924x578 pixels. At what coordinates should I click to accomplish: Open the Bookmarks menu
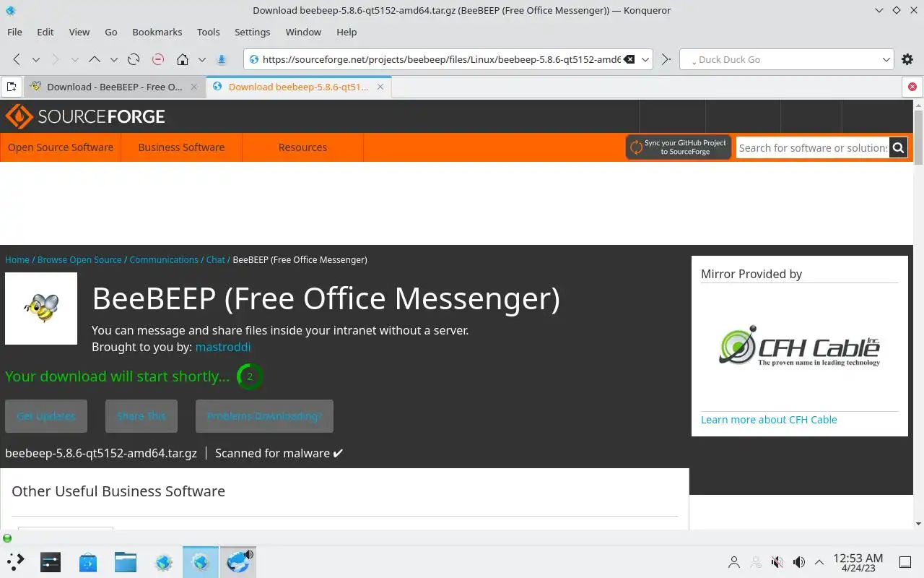pyautogui.click(x=157, y=32)
